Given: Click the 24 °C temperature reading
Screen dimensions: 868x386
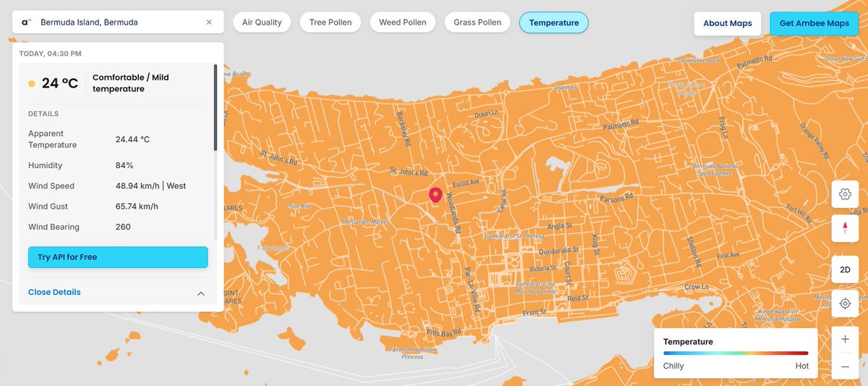Looking at the screenshot, I should pos(60,83).
